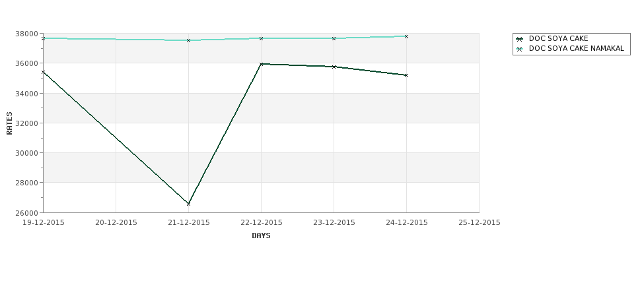Select DOC SOYA CAKE data point at 22-12-2015
The width and height of the screenshot is (644, 283).
click(x=261, y=64)
